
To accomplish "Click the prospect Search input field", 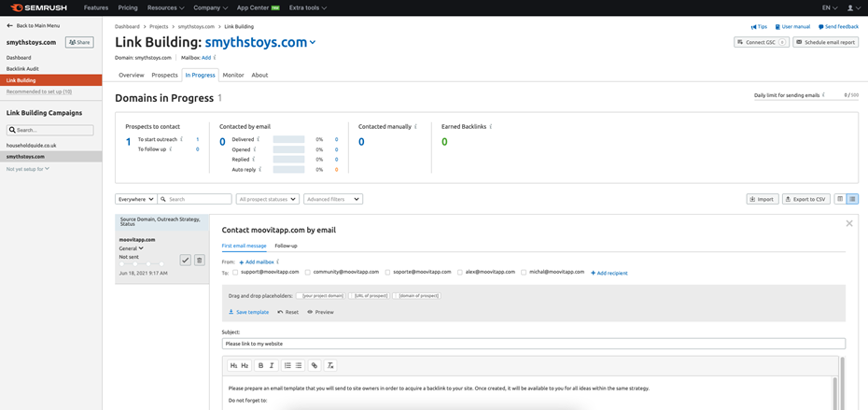I will coord(195,199).
